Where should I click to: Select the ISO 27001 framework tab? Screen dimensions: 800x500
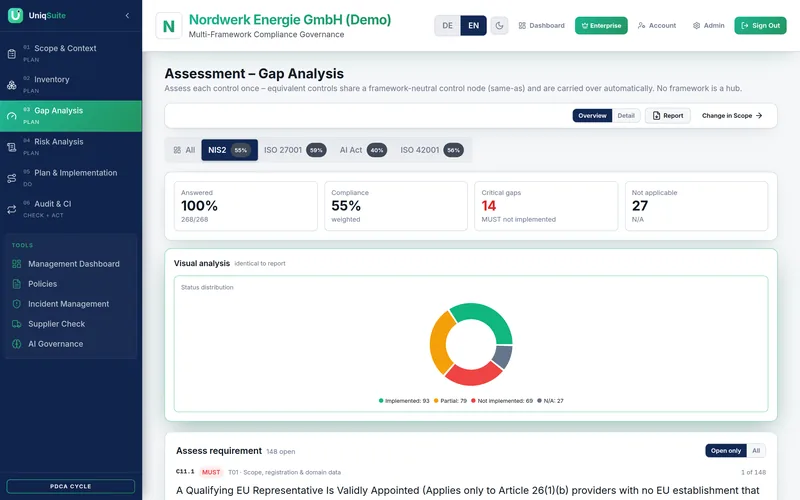point(295,150)
